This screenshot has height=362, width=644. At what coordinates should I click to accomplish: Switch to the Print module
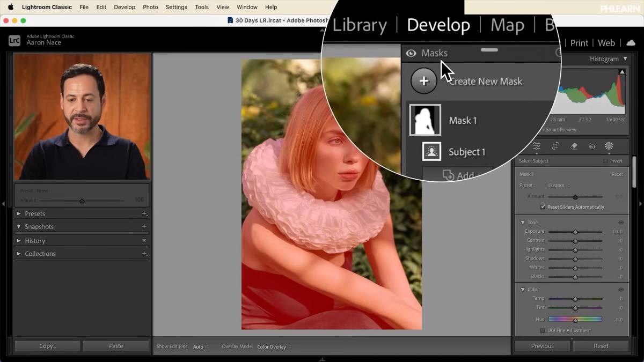tap(579, 43)
